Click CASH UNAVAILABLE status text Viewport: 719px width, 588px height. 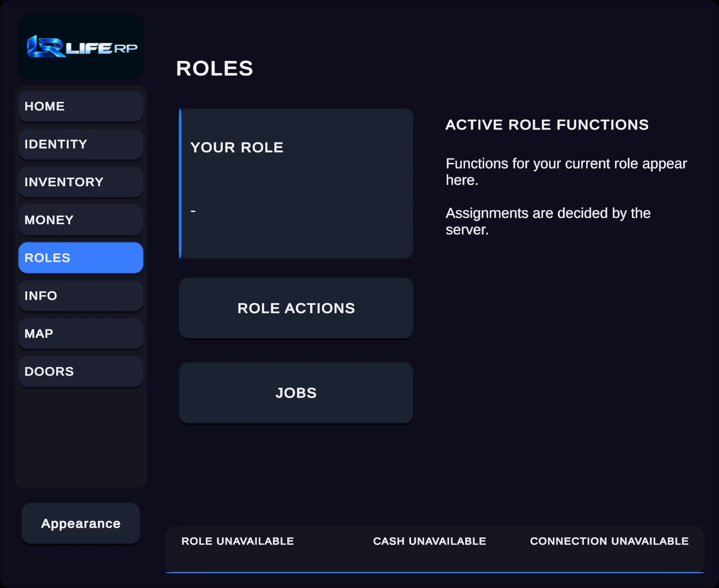coord(429,541)
